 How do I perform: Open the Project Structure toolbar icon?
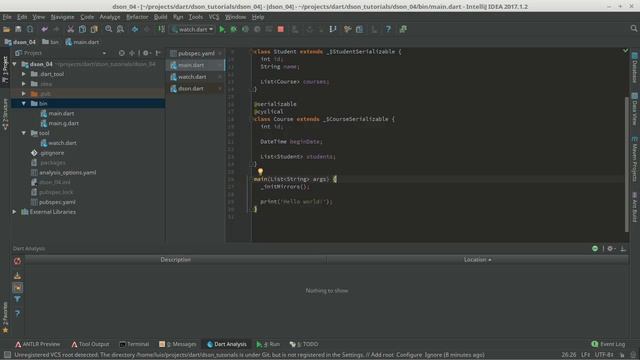[359, 29]
